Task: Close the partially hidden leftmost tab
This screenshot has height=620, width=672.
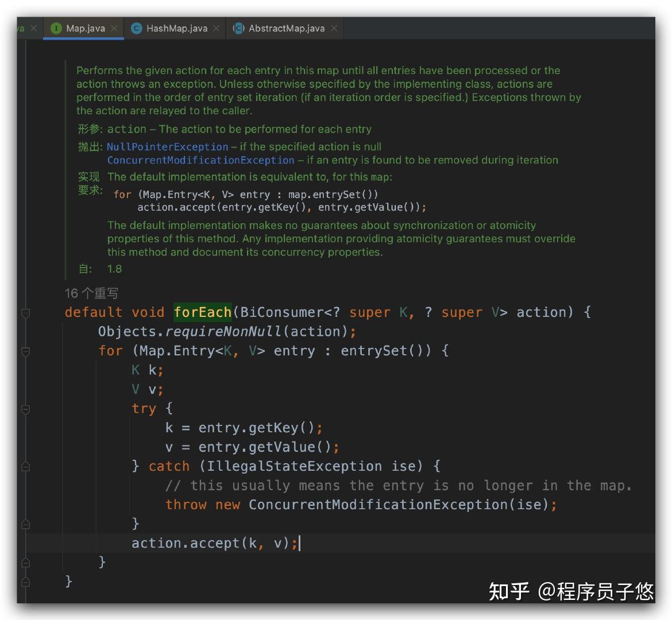Action: click(33, 28)
